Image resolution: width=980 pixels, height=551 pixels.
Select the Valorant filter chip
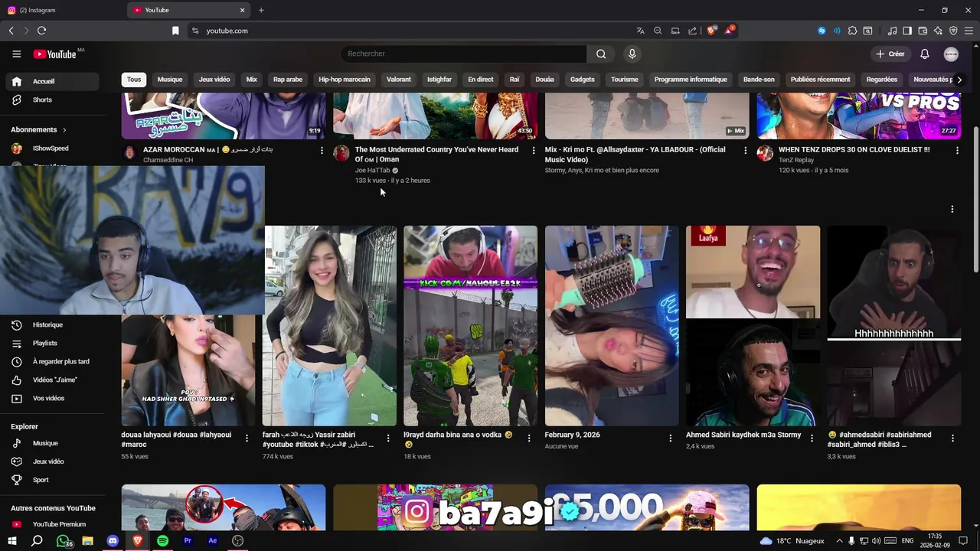click(x=399, y=80)
